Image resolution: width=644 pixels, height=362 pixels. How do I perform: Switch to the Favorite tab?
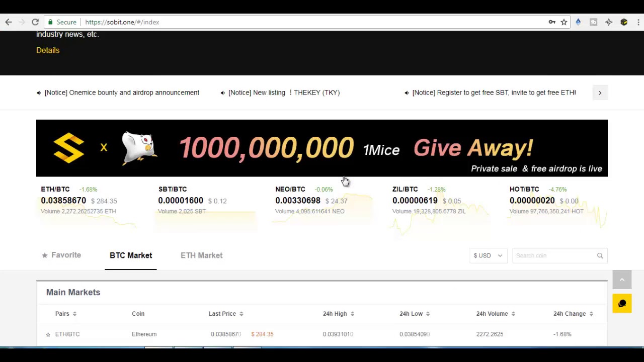[61, 255]
